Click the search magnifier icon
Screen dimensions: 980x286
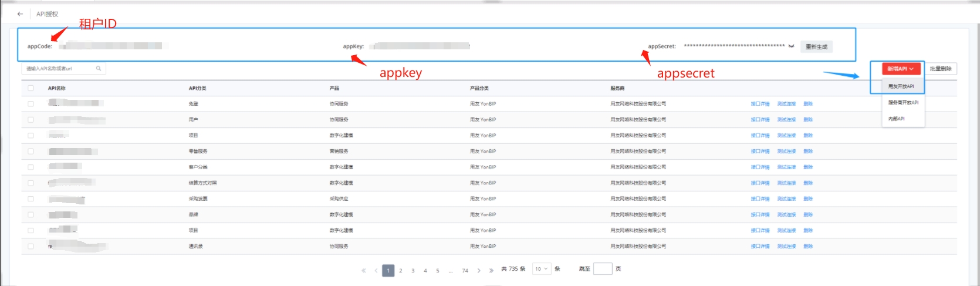tap(99, 69)
